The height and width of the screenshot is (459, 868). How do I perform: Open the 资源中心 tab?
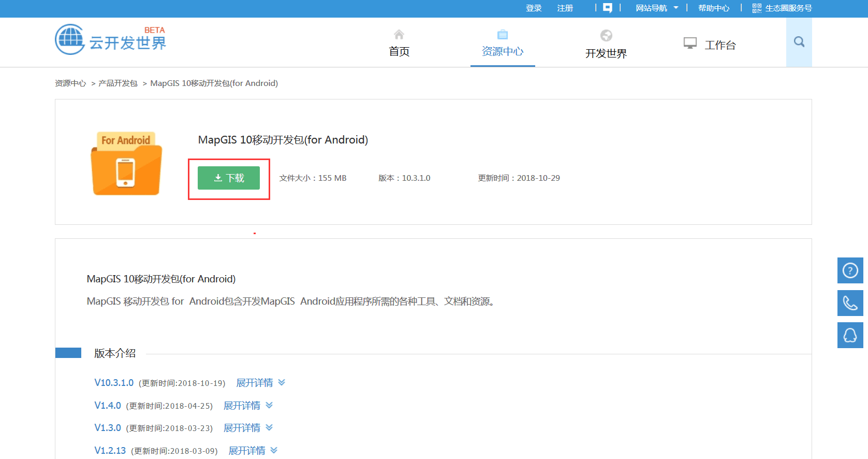tap(503, 51)
